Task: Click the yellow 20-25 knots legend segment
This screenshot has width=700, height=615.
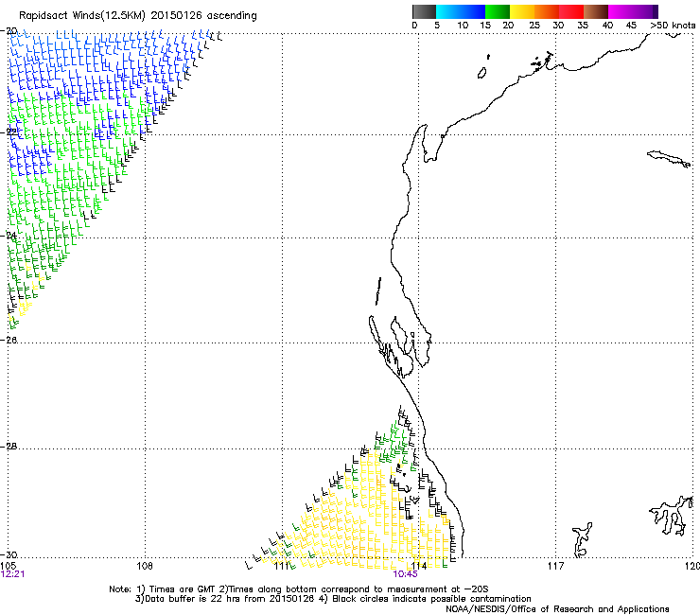Action: tap(522, 11)
